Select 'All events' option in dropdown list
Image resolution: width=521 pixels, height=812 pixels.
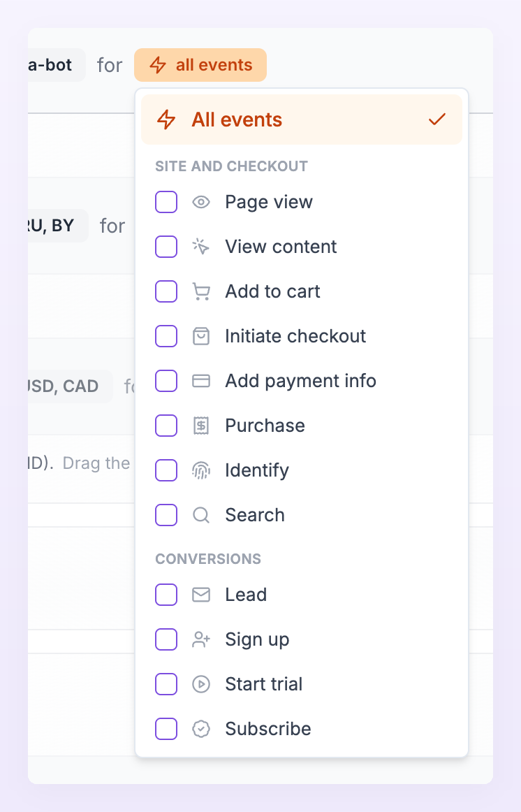(302, 119)
